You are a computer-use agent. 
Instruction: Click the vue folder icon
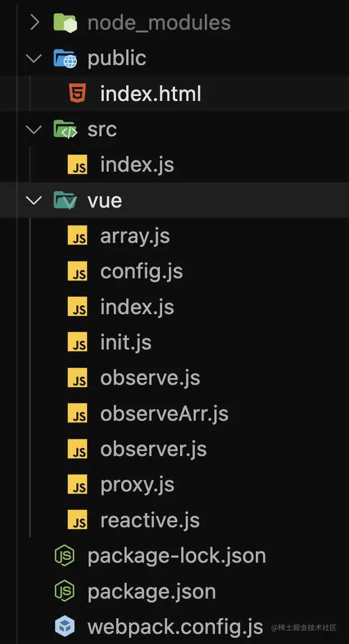point(65,200)
